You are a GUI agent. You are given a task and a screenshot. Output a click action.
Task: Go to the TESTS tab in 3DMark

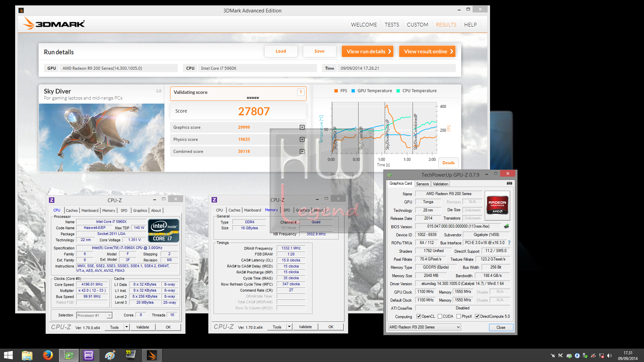click(x=392, y=25)
